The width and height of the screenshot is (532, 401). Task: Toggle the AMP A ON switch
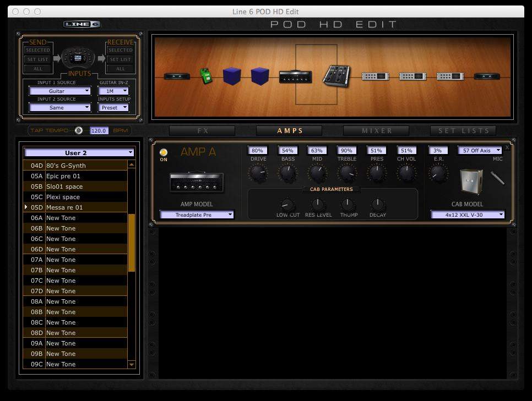[x=164, y=152]
